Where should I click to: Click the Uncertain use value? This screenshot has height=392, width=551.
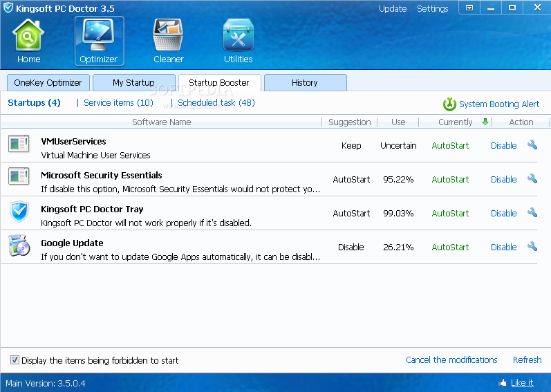(398, 145)
